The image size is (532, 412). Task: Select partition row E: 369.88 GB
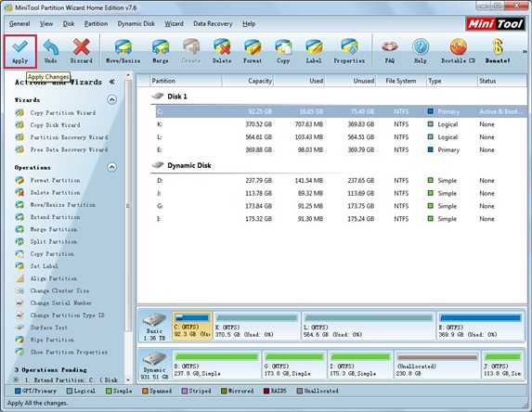[341, 150]
